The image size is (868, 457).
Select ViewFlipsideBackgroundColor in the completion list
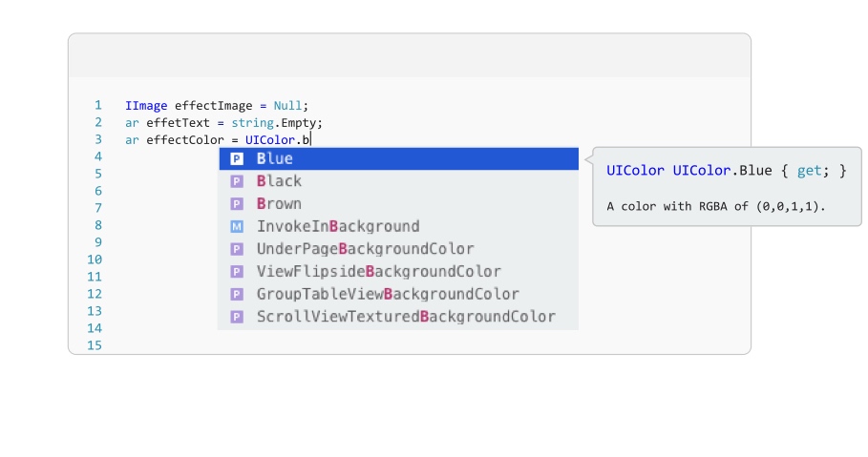click(x=378, y=272)
